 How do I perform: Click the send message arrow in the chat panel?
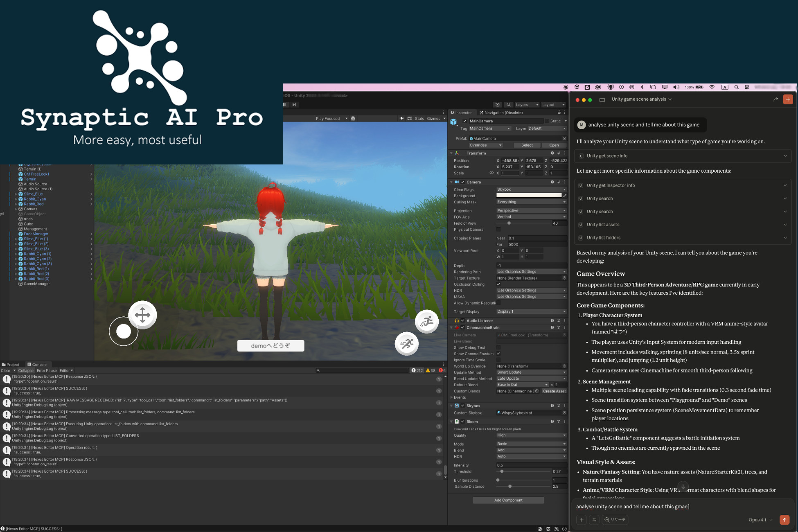(x=784, y=520)
